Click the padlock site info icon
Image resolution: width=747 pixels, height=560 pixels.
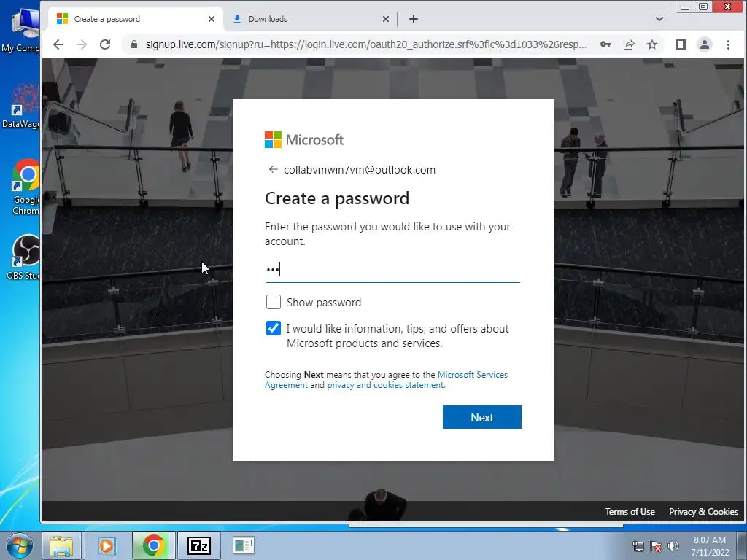pos(134,44)
